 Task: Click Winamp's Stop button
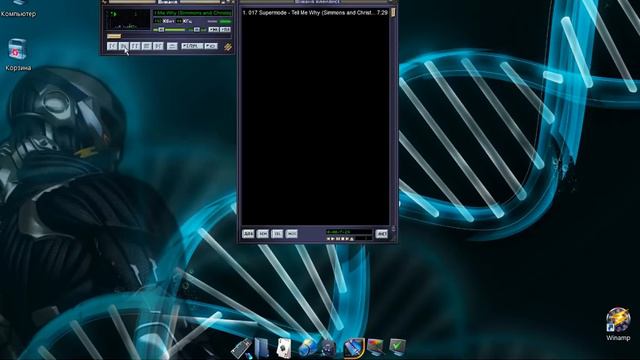pyautogui.click(x=147, y=46)
